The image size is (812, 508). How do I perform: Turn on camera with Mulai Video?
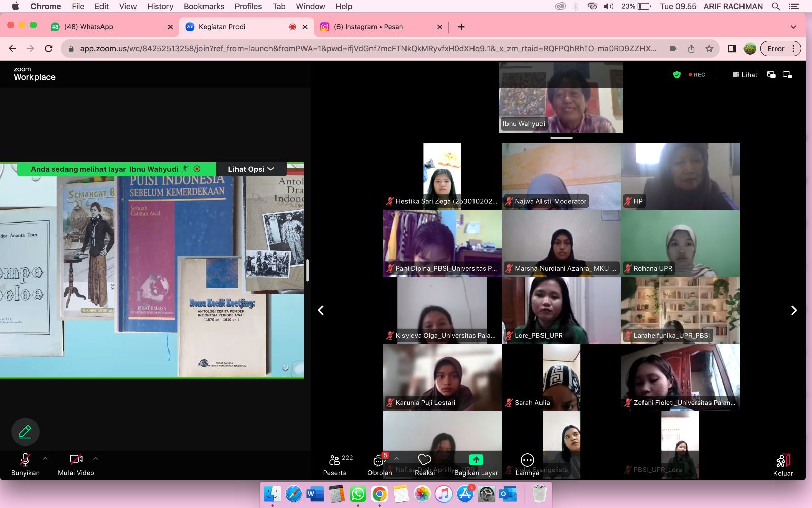tap(76, 460)
